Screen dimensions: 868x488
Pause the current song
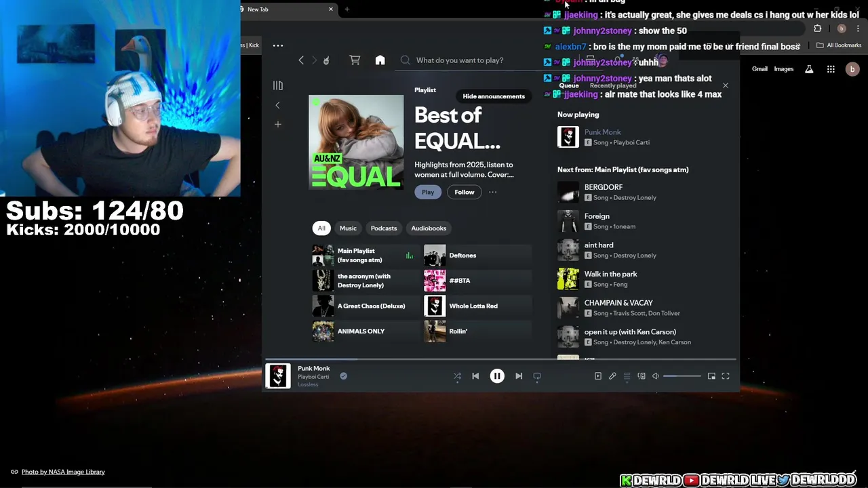click(497, 376)
